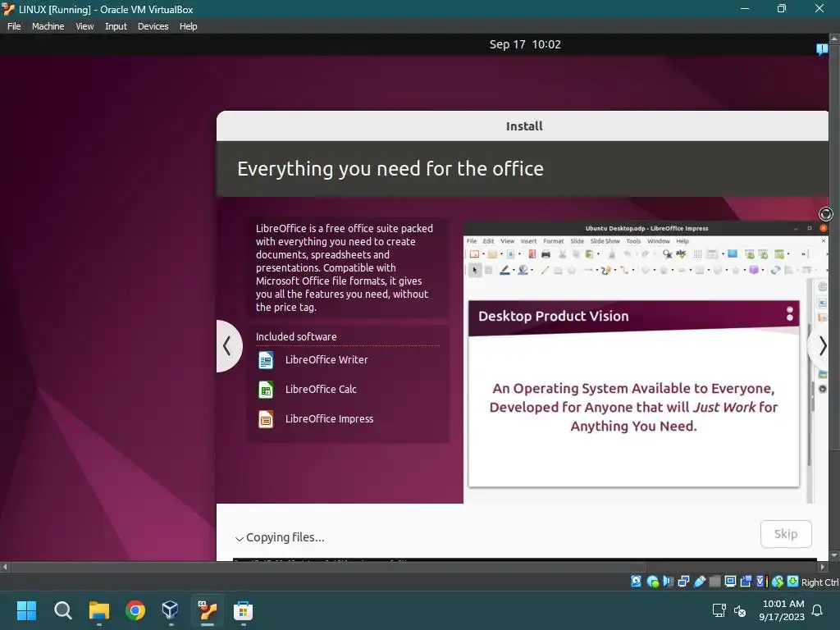Click the Desktop Product Vision slide preview

634,394
